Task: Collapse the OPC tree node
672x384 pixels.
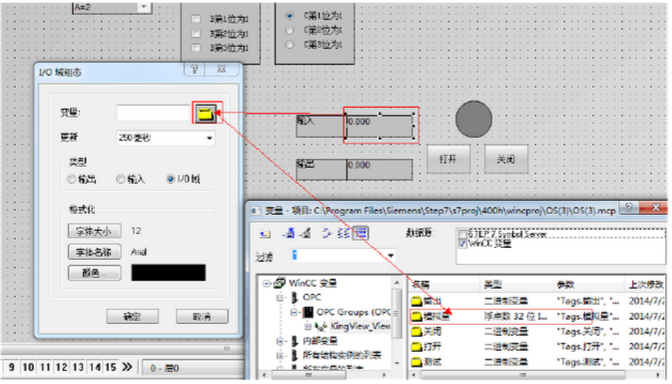Action: pyautogui.click(x=280, y=297)
